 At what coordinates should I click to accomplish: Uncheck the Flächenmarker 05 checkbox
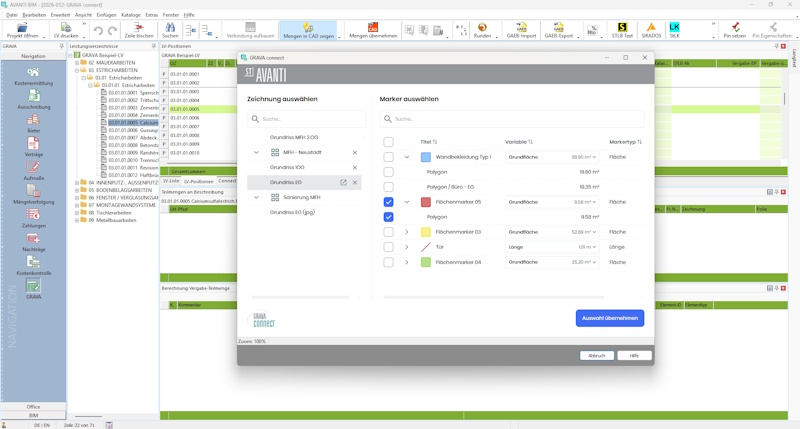click(388, 202)
